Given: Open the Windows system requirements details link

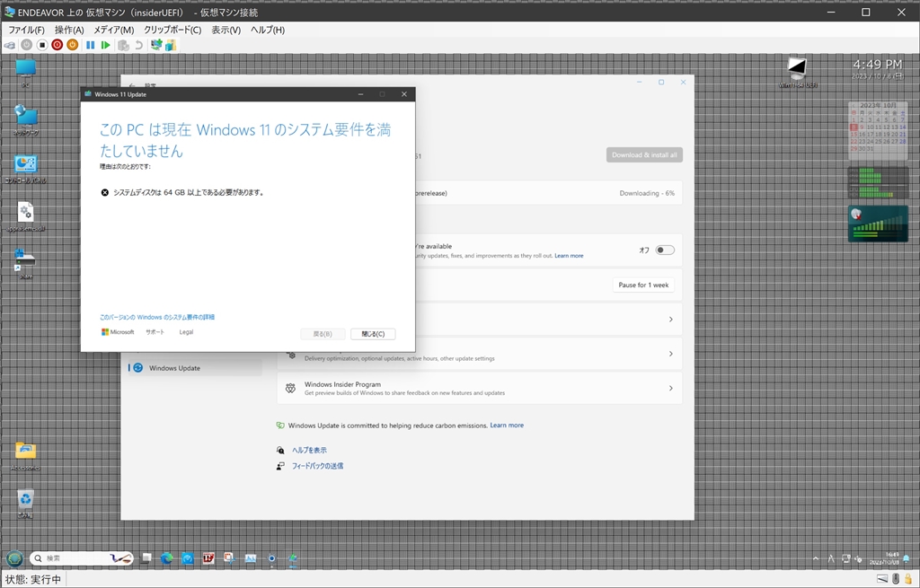Looking at the screenshot, I should tap(157, 317).
